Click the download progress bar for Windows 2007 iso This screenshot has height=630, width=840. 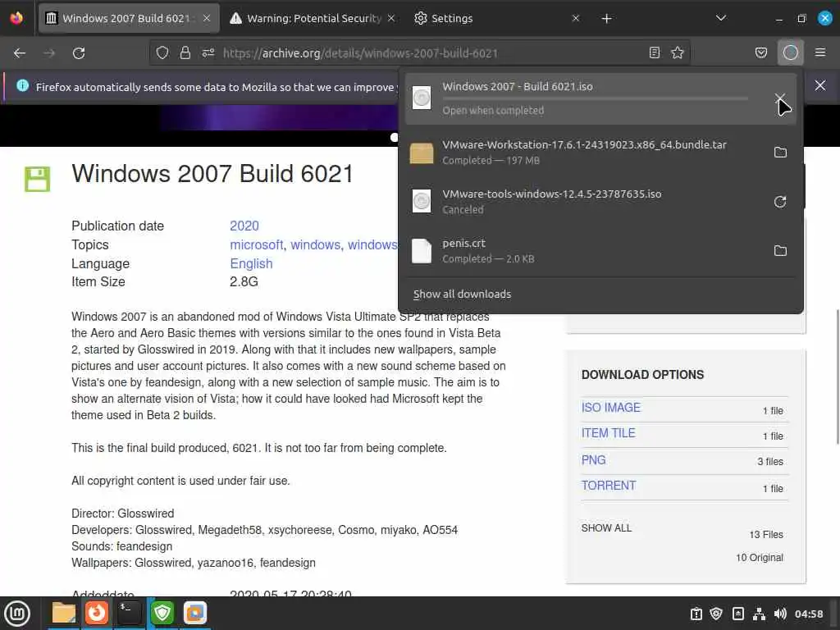click(x=596, y=98)
